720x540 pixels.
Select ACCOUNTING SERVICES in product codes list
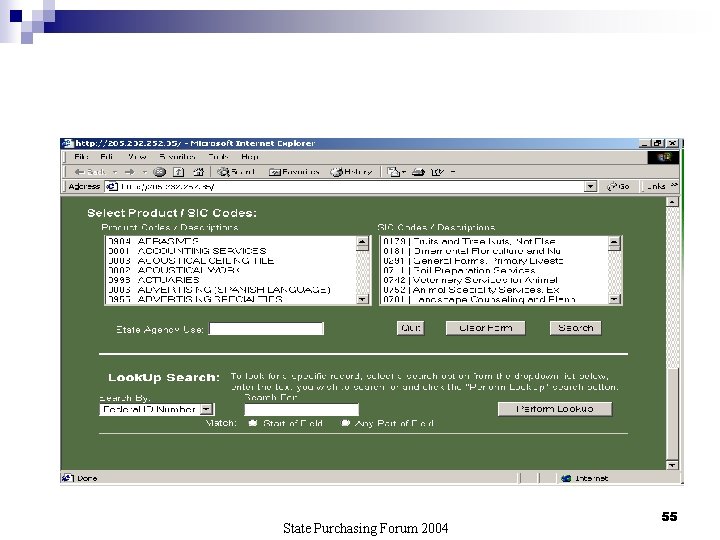tap(231, 251)
